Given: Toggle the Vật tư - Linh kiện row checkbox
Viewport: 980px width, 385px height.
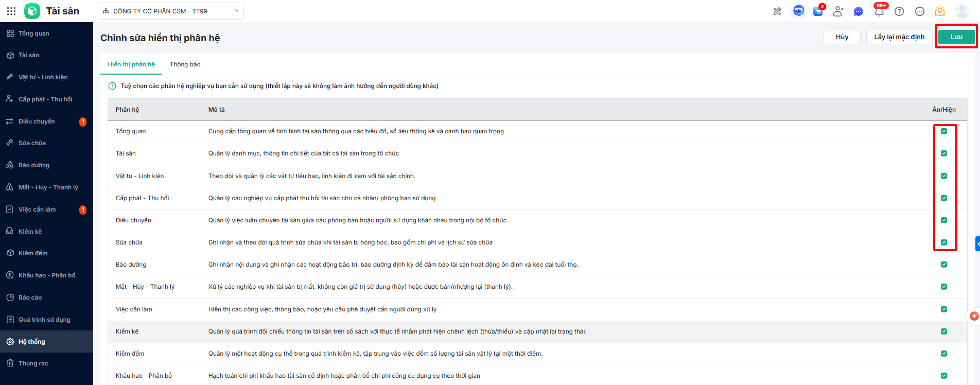Looking at the screenshot, I should coord(944,176).
